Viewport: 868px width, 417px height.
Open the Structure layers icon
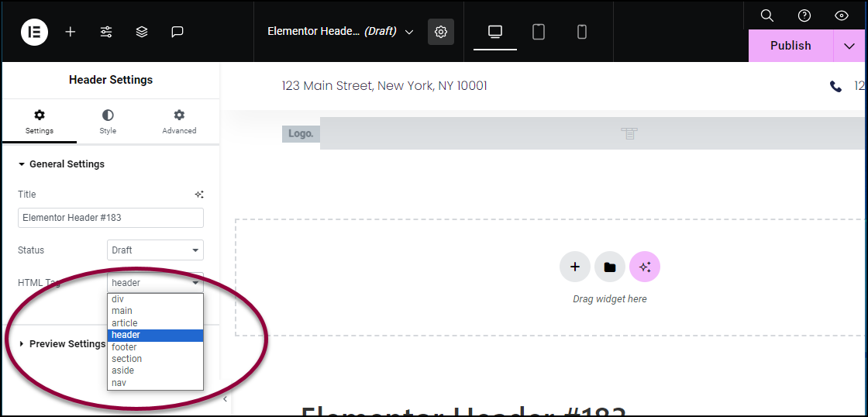(x=142, y=32)
